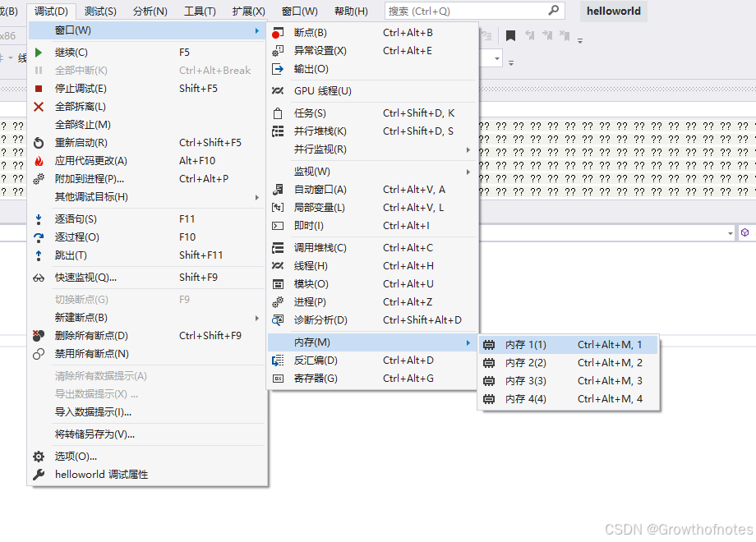
Task: Open the Immediate (即时) window entry
Action: click(373, 226)
